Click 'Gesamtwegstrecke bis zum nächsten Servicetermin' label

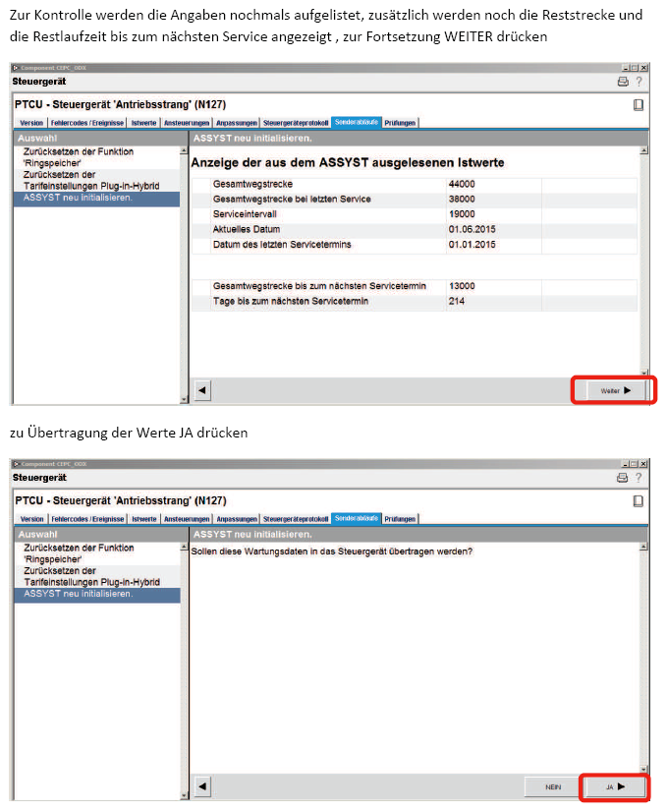pyautogui.click(x=319, y=286)
